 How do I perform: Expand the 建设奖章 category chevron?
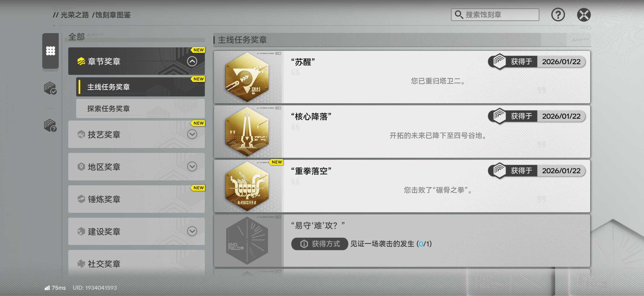pos(192,231)
